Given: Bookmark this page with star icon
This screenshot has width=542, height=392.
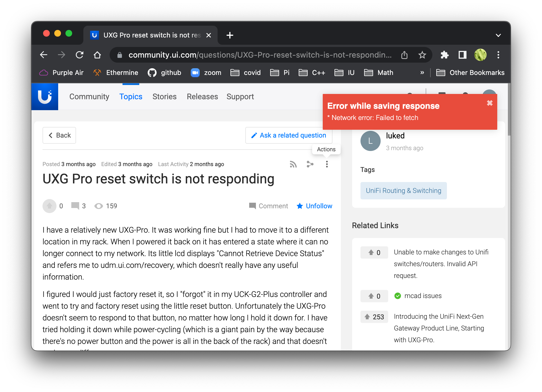Looking at the screenshot, I should coord(422,55).
